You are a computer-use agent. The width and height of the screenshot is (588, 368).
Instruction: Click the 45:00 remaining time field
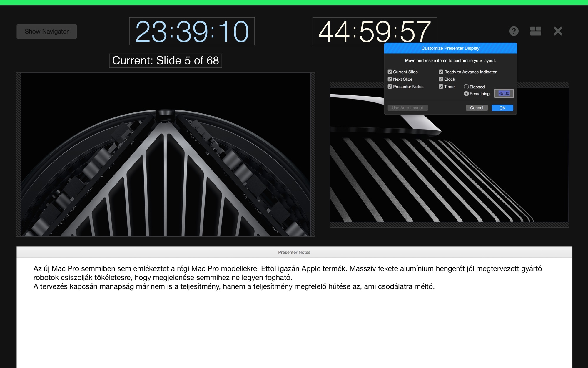(504, 93)
